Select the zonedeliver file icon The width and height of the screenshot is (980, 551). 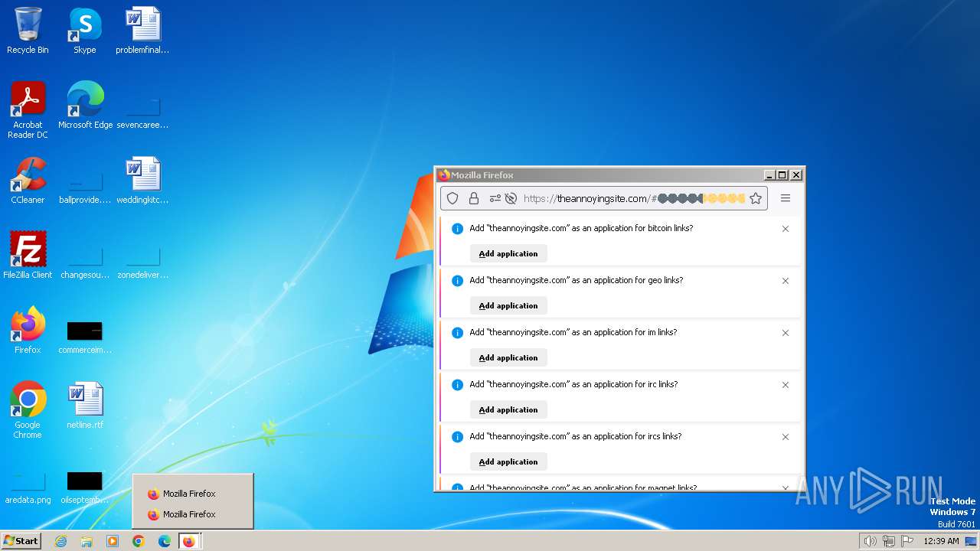tap(142, 262)
